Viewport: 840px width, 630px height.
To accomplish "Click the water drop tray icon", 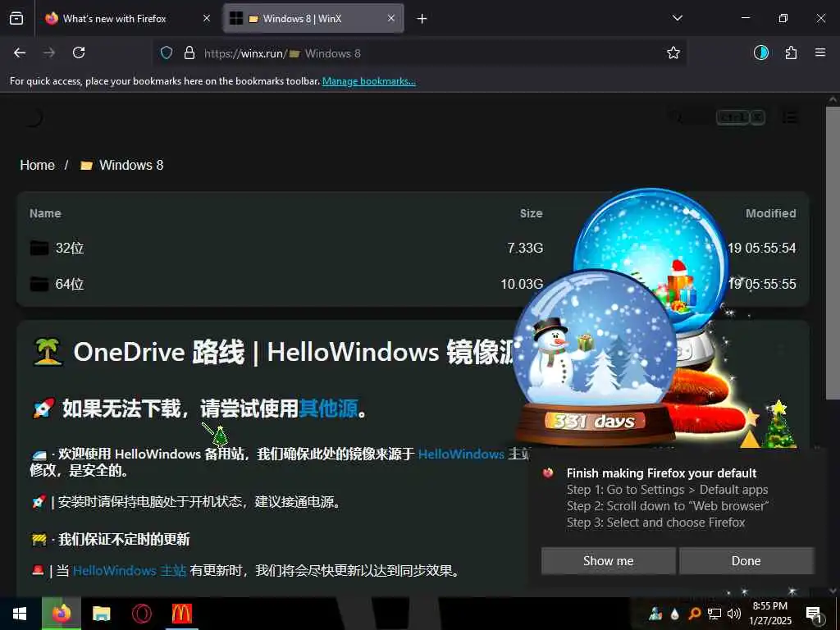I will pyautogui.click(x=675, y=614).
